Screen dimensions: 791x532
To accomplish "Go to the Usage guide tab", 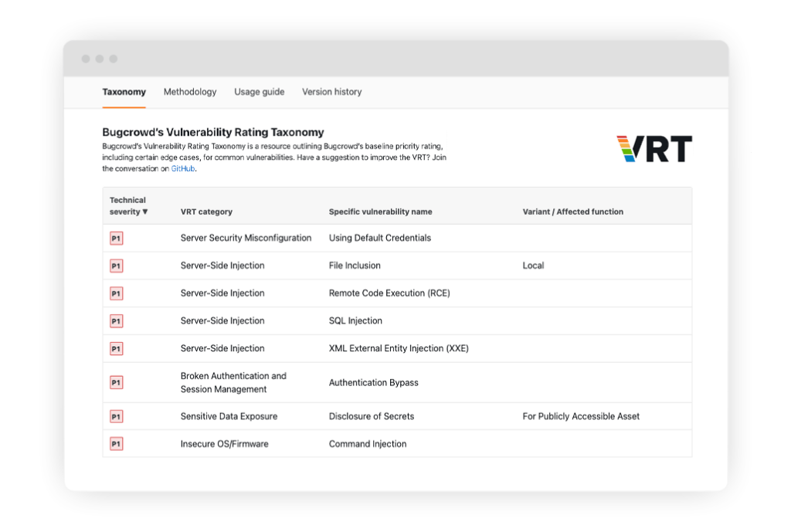I will pyautogui.click(x=260, y=92).
